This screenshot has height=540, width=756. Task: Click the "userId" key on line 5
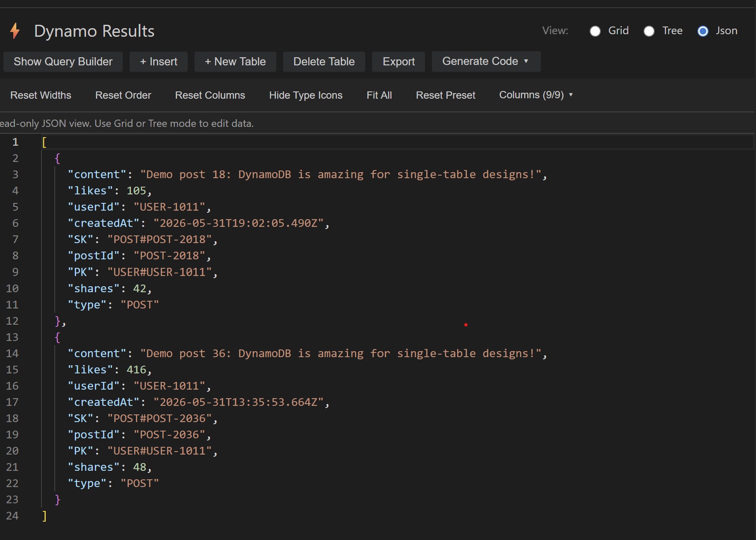(x=94, y=207)
